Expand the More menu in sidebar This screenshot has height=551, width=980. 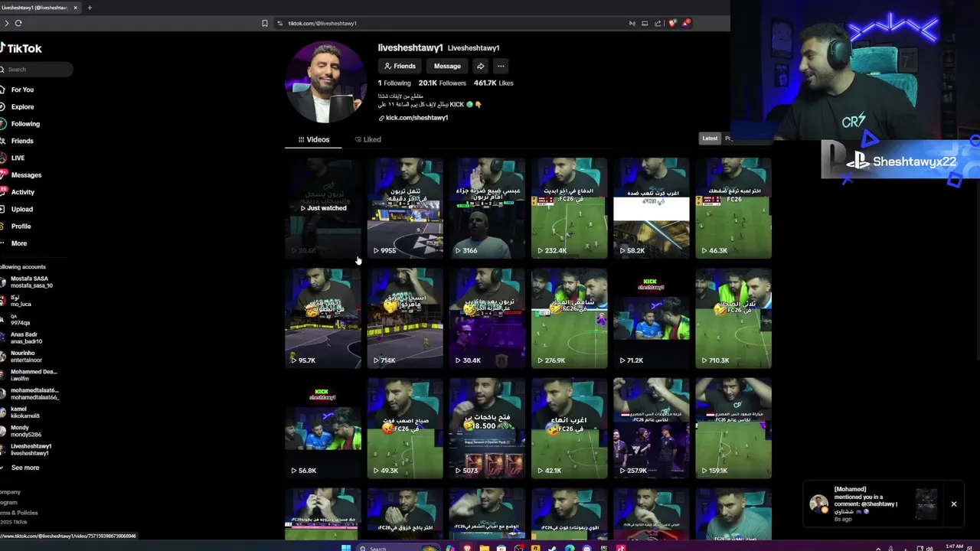click(x=18, y=243)
